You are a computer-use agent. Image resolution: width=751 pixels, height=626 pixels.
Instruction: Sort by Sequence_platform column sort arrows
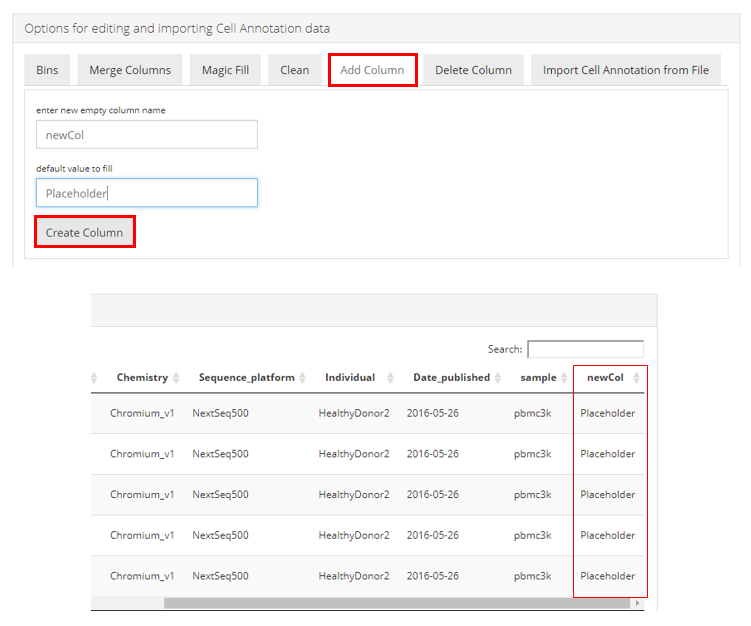303,378
